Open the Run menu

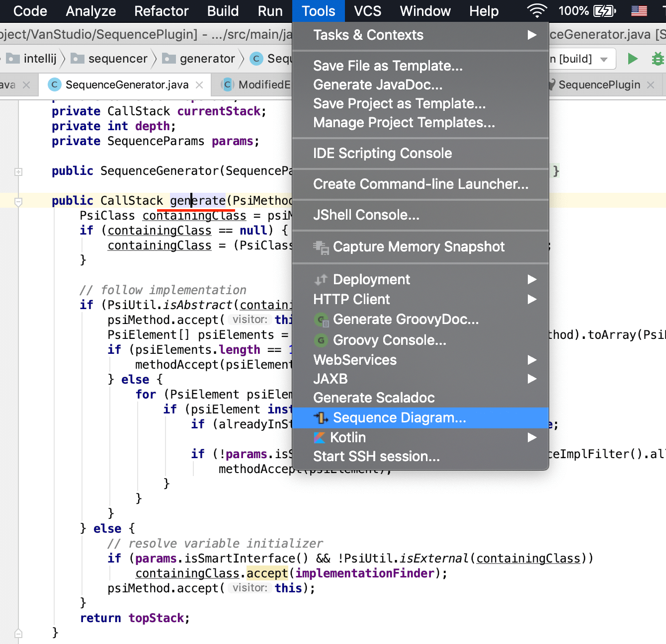[x=270, y=11]
